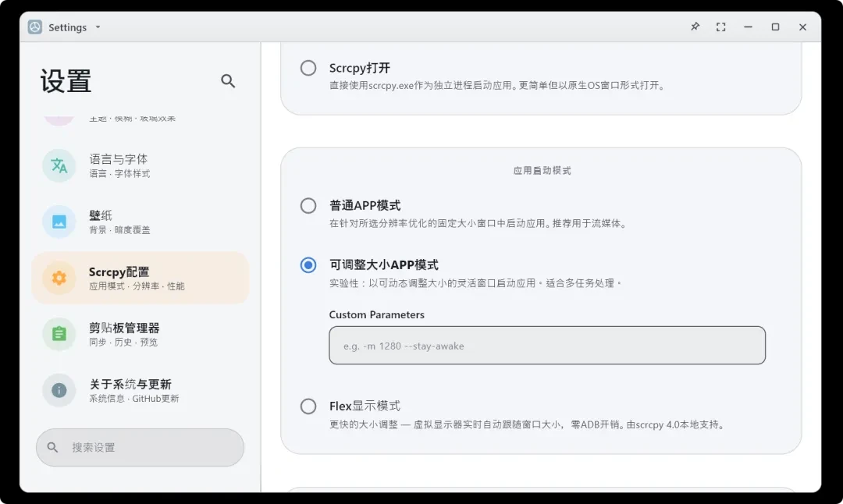Viewport: 843px width, 504px height.
Task: Click the 应用启动模式 section header text
Action: pos(542,170)
